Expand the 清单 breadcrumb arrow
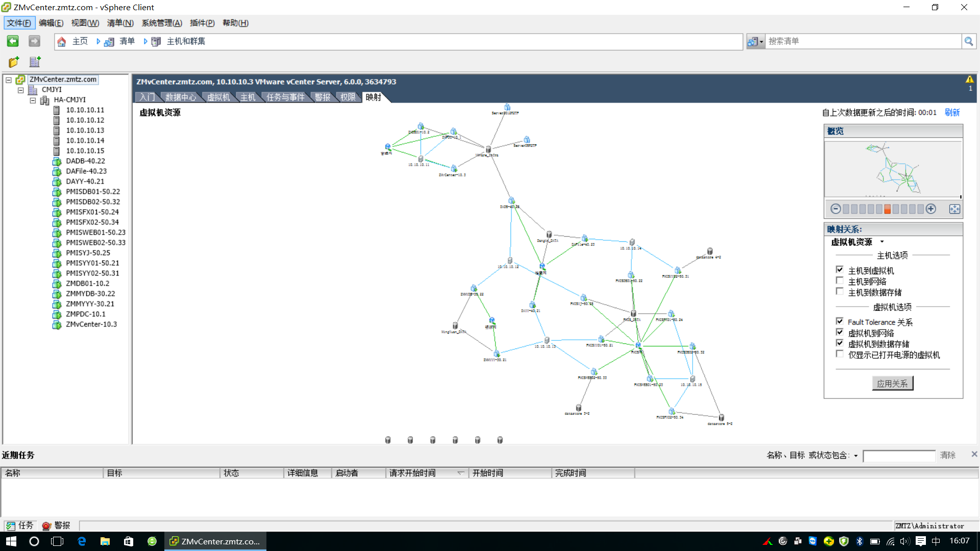 [145, 41]
